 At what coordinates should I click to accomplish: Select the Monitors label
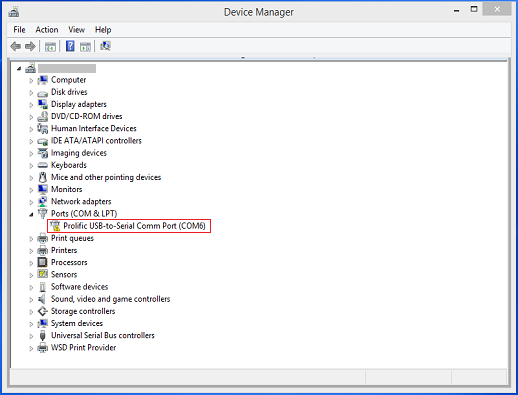pyautogui.click(x=66, y=189)
